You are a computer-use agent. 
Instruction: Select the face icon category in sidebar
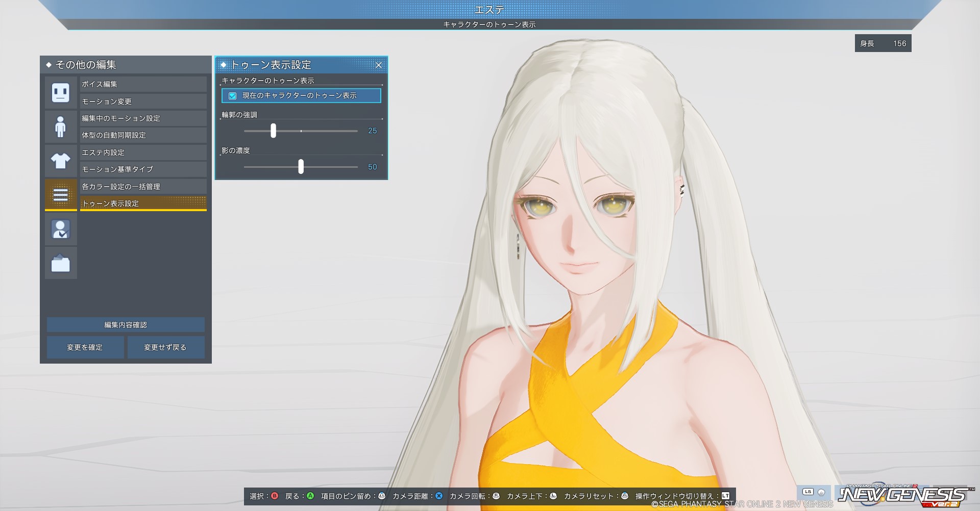tap(61, 92)
